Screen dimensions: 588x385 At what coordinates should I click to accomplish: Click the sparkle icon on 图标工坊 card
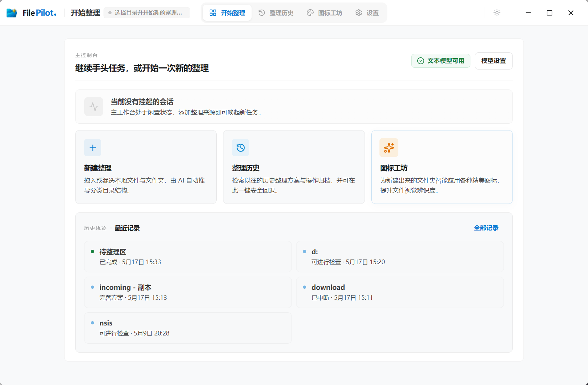coord(389,148)
